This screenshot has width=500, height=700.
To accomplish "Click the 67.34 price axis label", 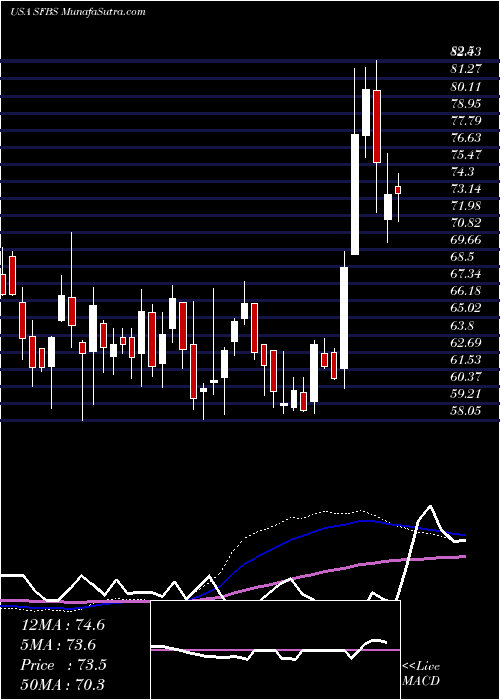I will [x=466, y=274].
